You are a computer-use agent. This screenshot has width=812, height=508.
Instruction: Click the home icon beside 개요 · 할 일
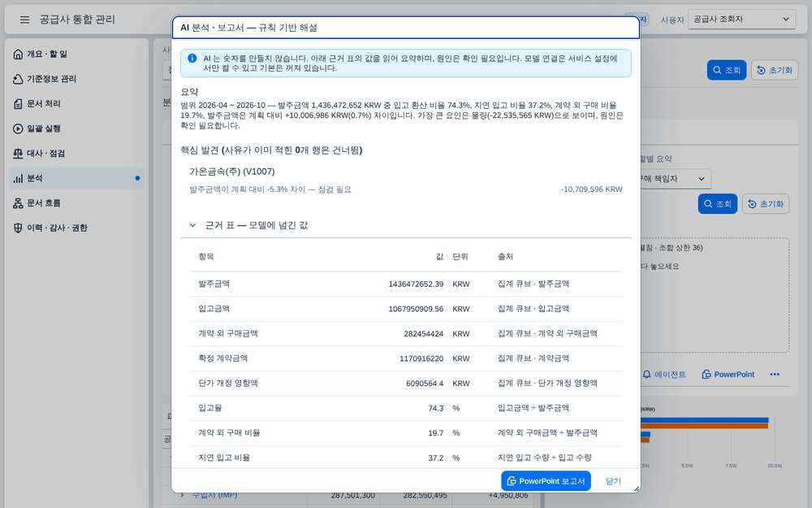[18, 54]
